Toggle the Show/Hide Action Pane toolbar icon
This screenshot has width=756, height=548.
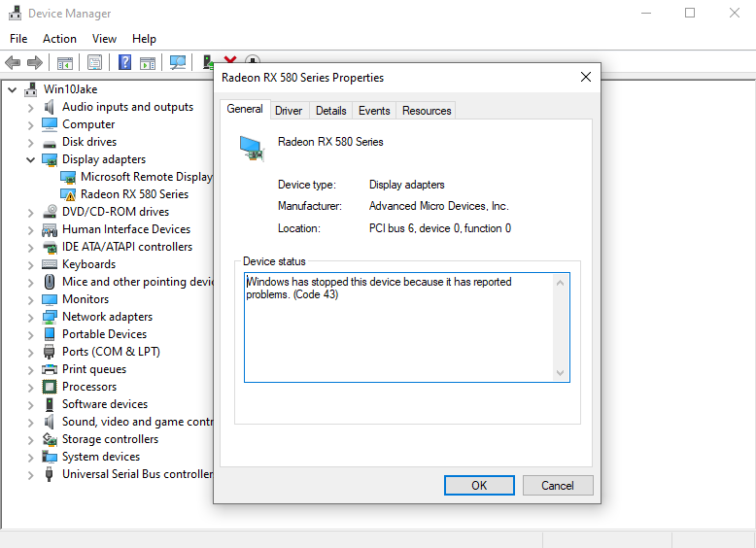[148, 62]
